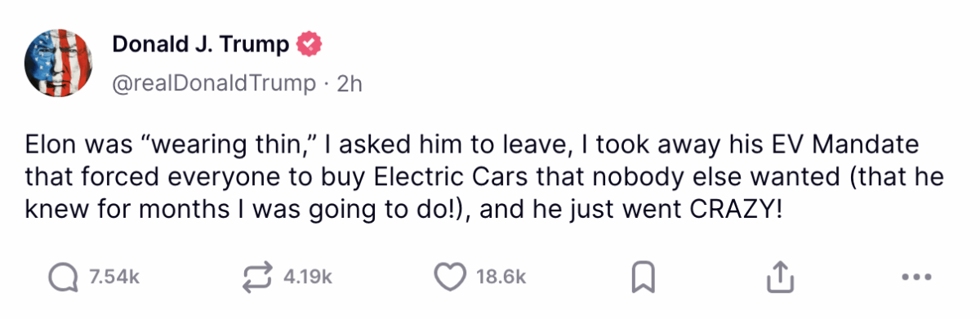Open the @realDonaldTrump handle link

coord(213,83)
